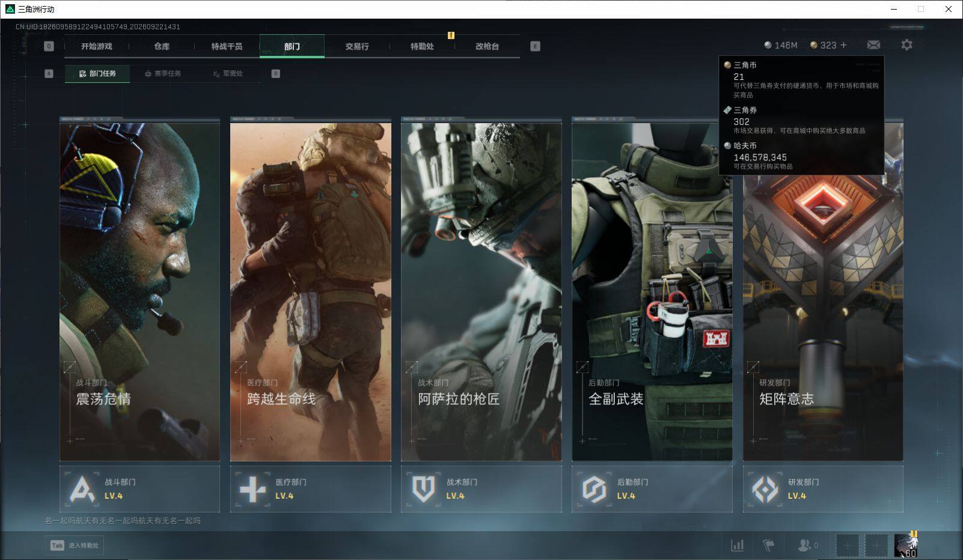Click the 研发部门 LV.4 diamond icon

[765, 489]
